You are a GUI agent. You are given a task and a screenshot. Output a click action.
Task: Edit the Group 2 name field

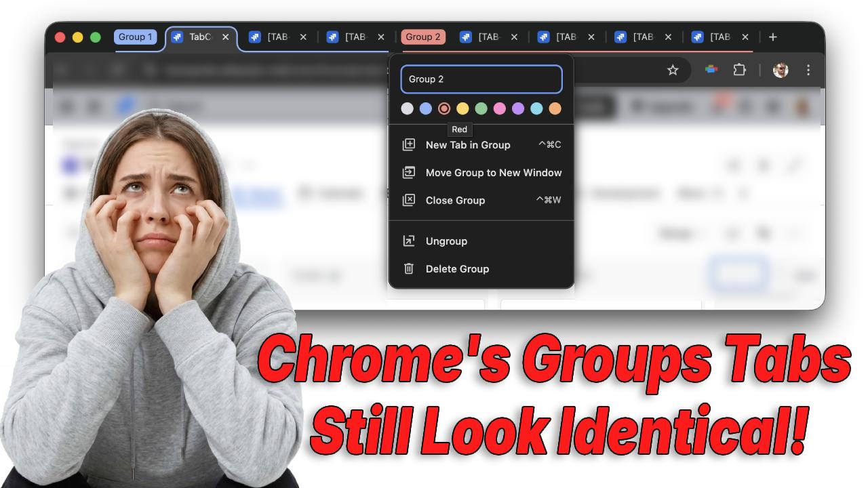[x=481, y=79]
